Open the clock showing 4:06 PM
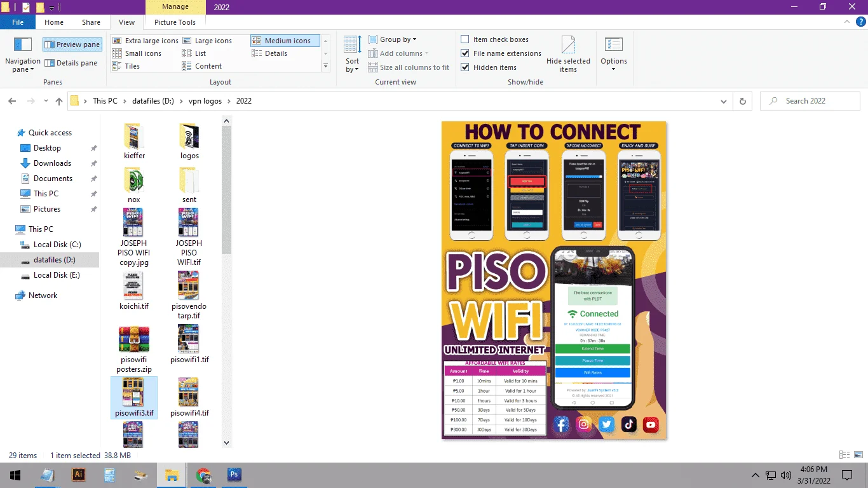This screenshot has height=488, width=868. [x=815, y=475]
